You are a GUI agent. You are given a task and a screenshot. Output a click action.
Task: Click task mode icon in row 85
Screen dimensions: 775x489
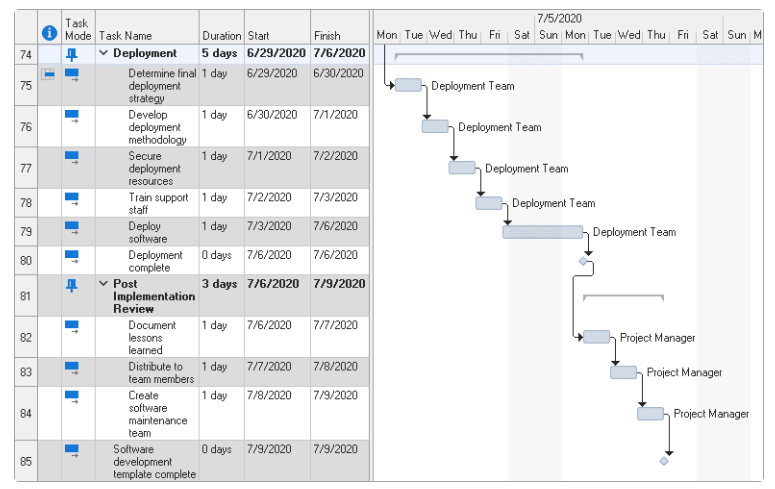point(72,451)
